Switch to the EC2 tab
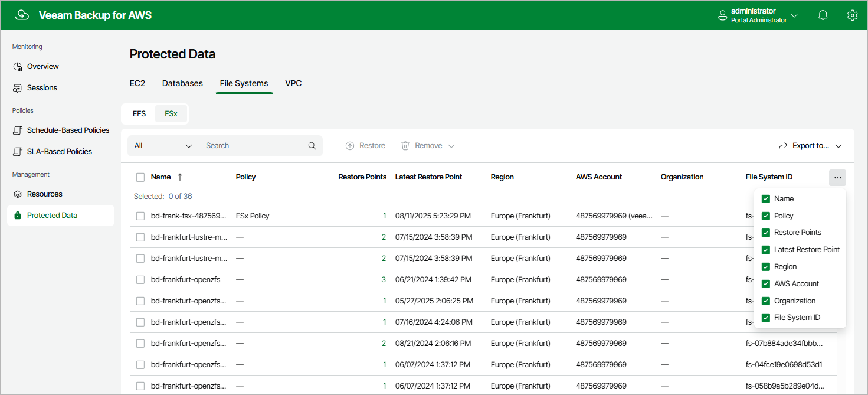Screen dimensions: 868x395 137,83
